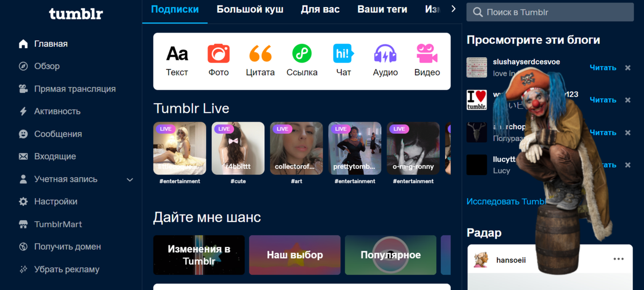Viewport: 644px width, 290px height.
Task: Open Обзор compass icon
Action: pyautogui.click(x=23, y=66)
